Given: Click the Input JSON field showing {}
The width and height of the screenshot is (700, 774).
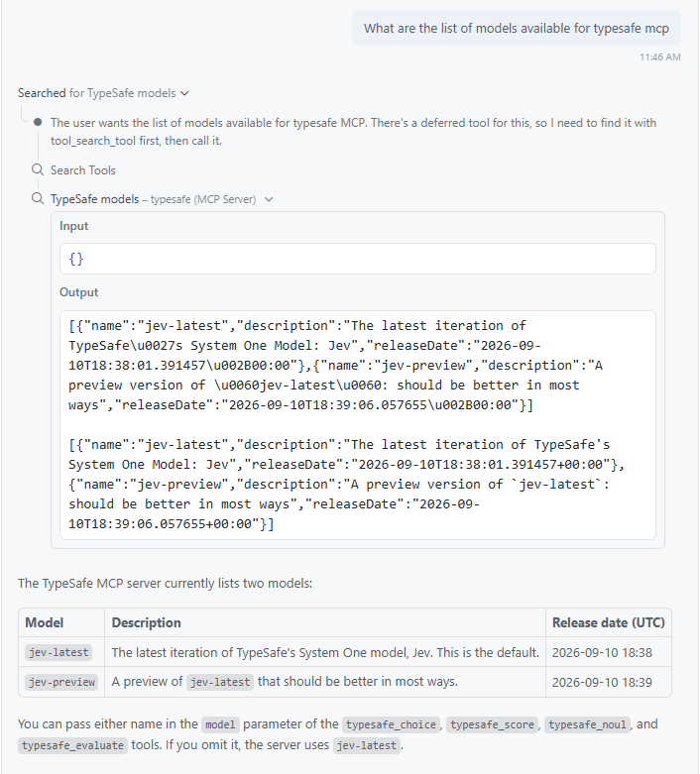Looking at the screenshot, I should [x=358, y=259].
